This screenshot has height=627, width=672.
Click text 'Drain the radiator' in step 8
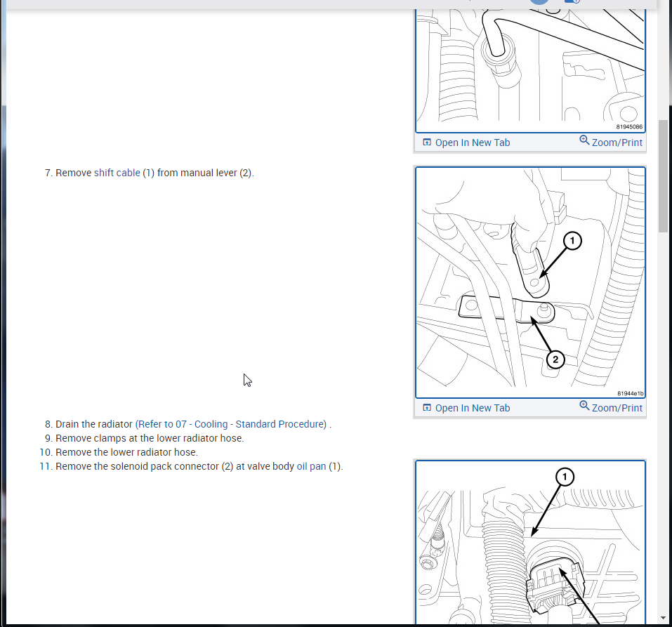tap(94, 424)
